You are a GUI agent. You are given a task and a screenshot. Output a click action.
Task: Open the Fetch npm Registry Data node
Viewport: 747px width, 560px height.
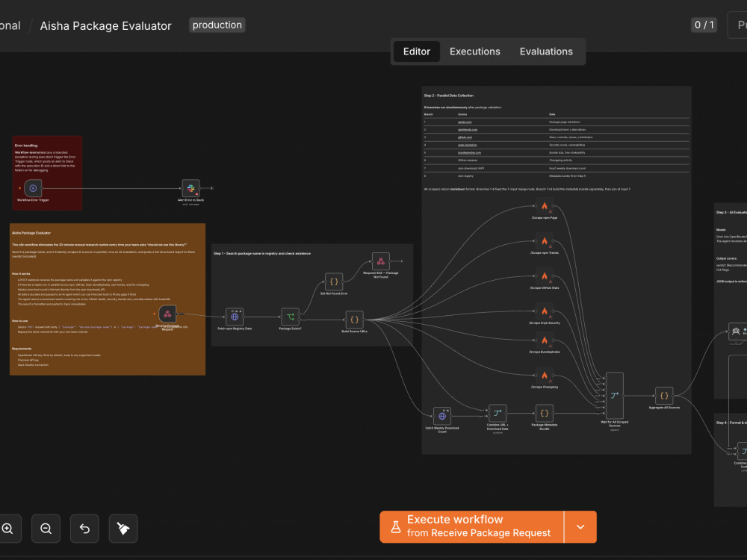pyautogui.click(x=235, y=317)
